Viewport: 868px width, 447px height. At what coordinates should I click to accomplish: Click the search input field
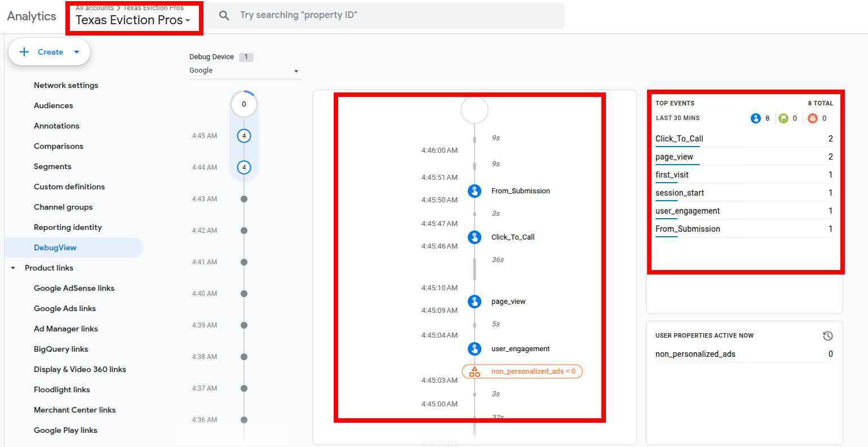(x=384, y=16)
